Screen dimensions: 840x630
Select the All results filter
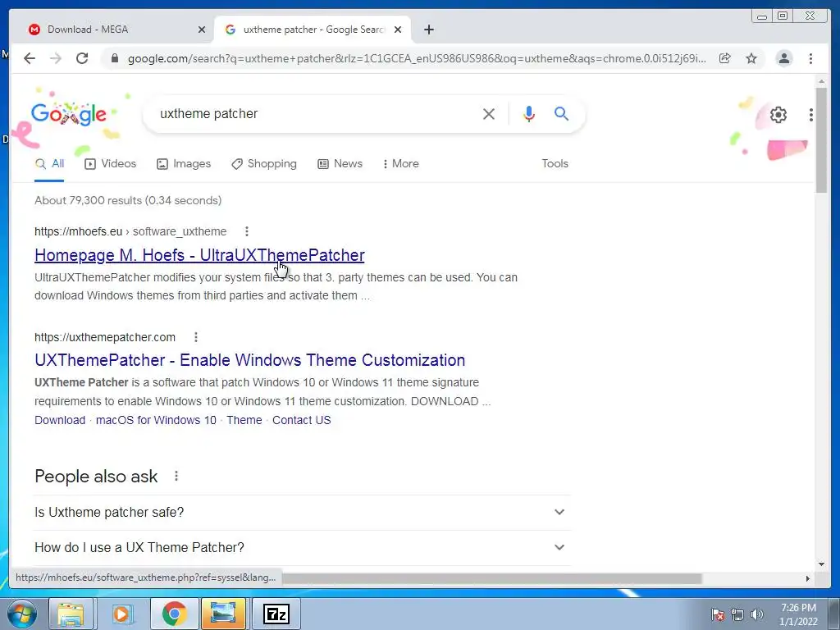point(49,164)
